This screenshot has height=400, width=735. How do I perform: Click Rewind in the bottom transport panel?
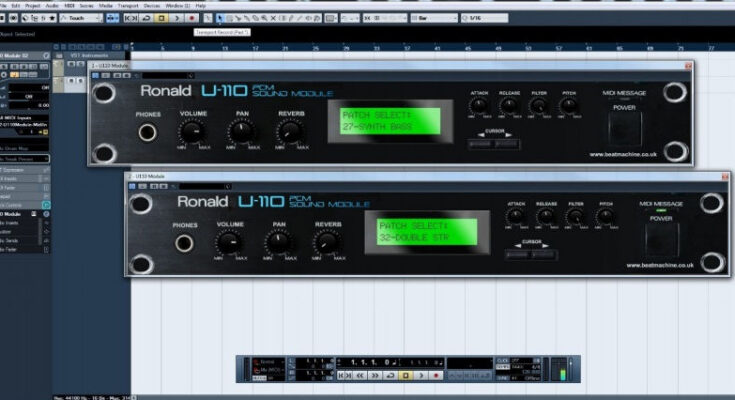click(x=357, y=374)
